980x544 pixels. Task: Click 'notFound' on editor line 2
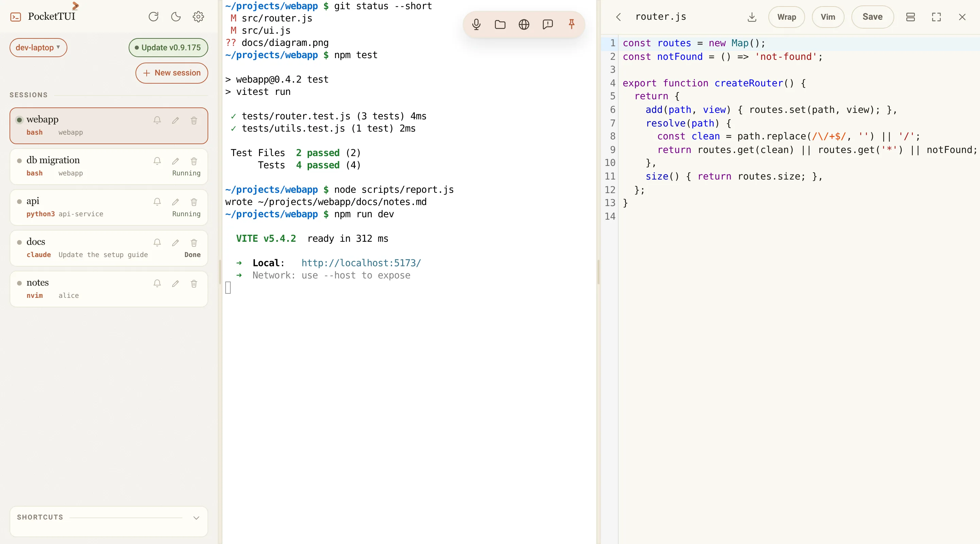(x=680, y=57)
